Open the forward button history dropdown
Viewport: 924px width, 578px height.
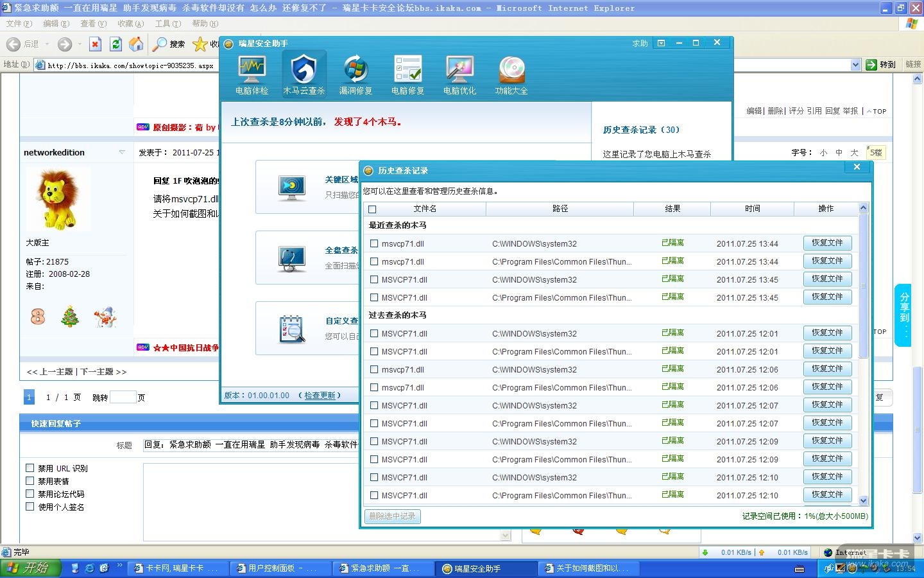click(x=80, y=44)
